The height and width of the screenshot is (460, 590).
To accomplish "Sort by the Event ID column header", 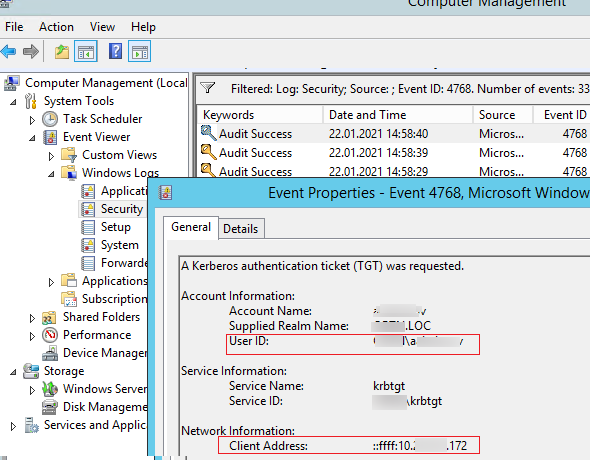I will coord(561,115).
